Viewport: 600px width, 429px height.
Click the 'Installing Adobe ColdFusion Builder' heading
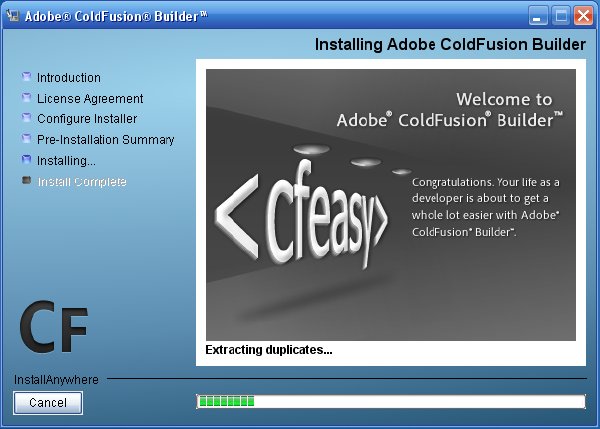point(450,44)
